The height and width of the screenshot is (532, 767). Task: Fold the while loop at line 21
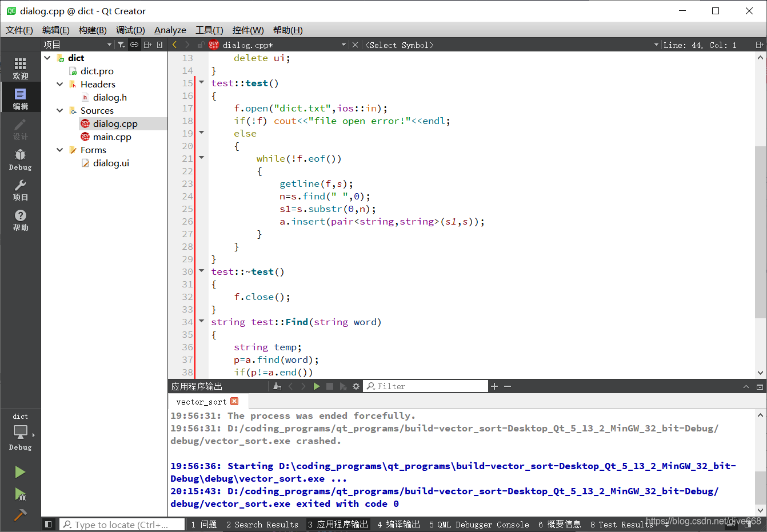tap(201, 158)
